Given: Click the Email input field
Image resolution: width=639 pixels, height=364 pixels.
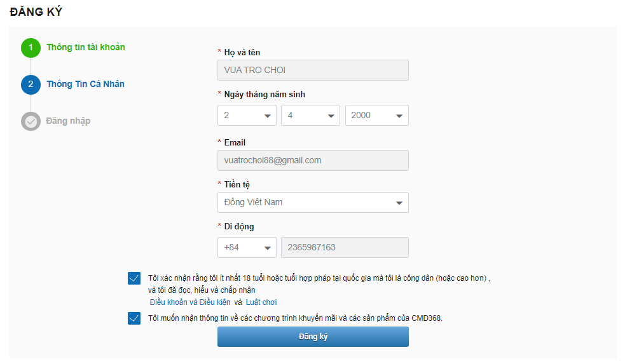Looking at the screenshot, I should (x=313, y=161).
